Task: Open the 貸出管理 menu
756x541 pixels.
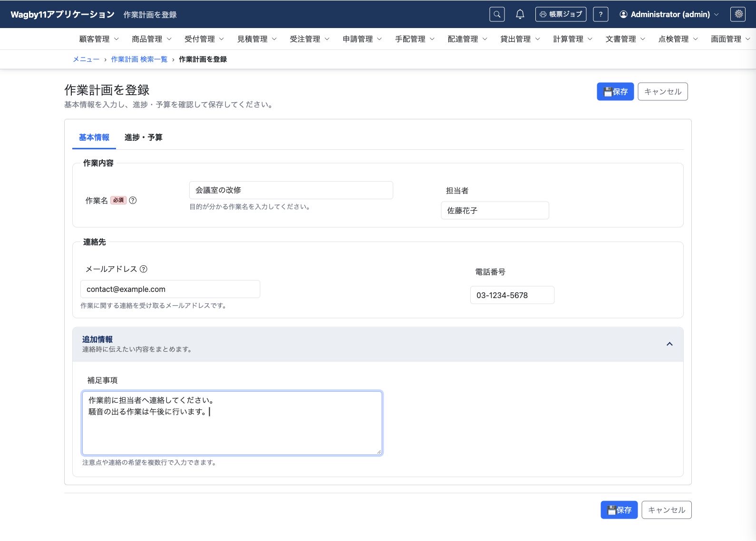Action: pyautogui.click(x=520, y=39)
